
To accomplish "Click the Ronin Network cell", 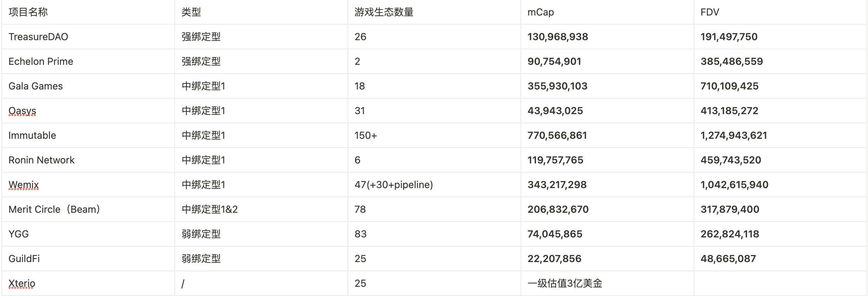I will tap(42, 160).
